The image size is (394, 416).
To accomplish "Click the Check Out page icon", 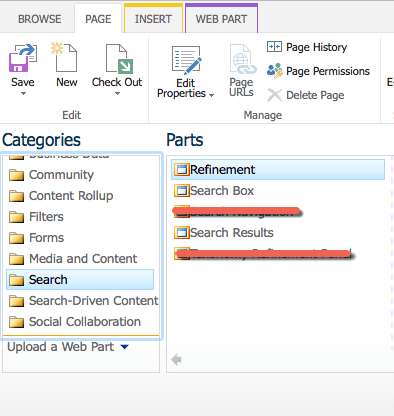I will pos(119,59).
